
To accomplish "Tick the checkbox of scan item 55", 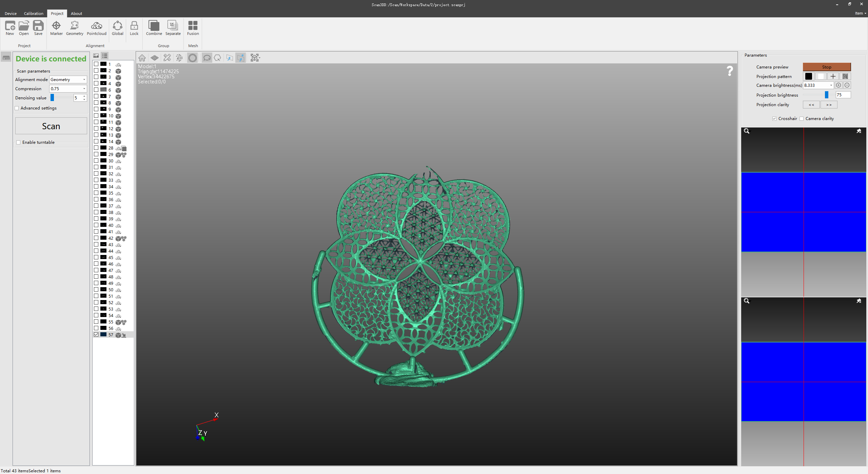I will [x=96, y=322].
